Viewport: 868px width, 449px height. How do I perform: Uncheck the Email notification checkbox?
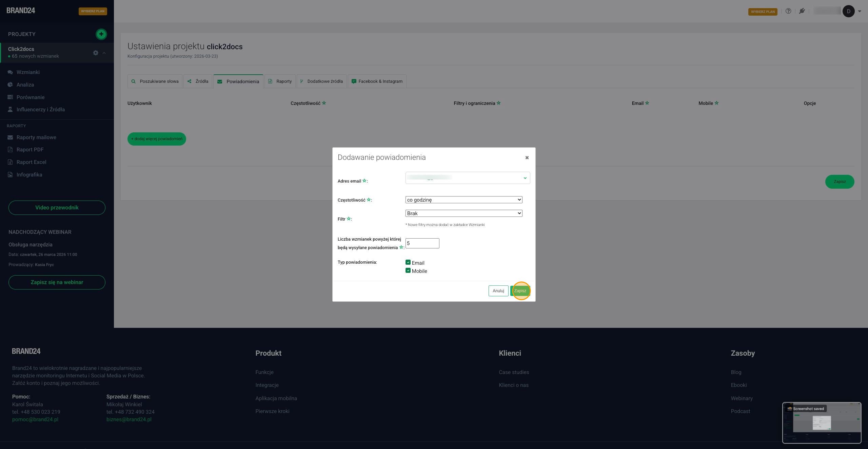408,262
